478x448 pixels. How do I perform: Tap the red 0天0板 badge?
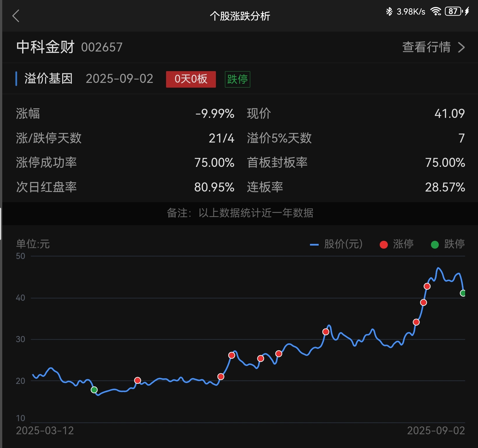point(191,79)
